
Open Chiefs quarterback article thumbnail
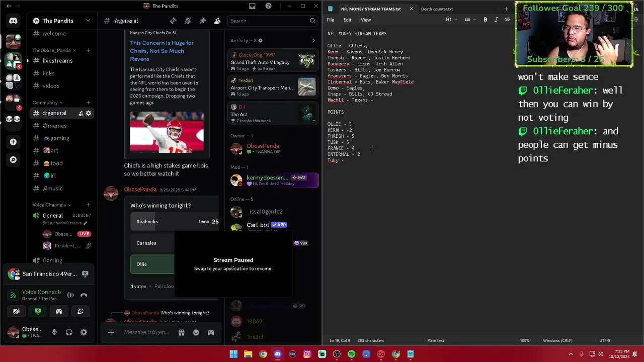coord(167,132)
